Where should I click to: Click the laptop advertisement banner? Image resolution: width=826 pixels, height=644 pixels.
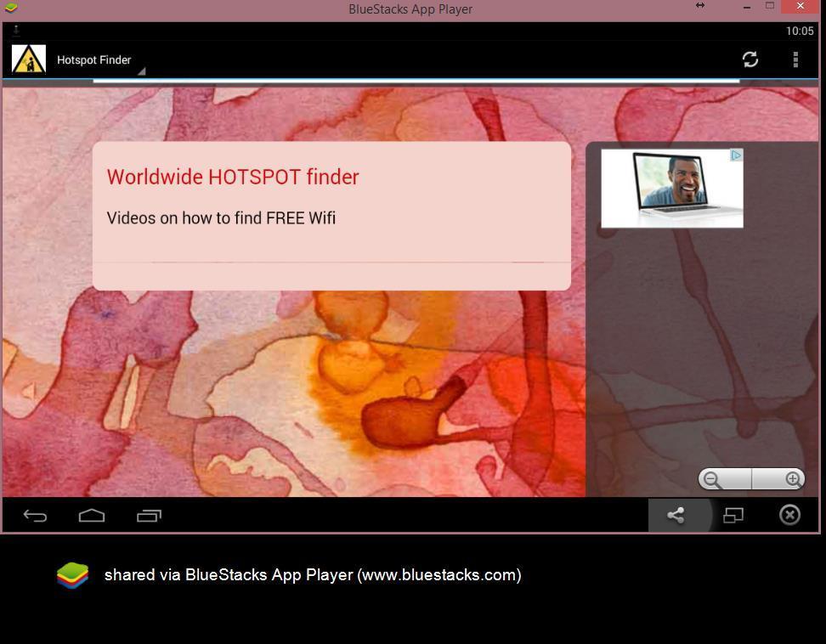point(671,188)
